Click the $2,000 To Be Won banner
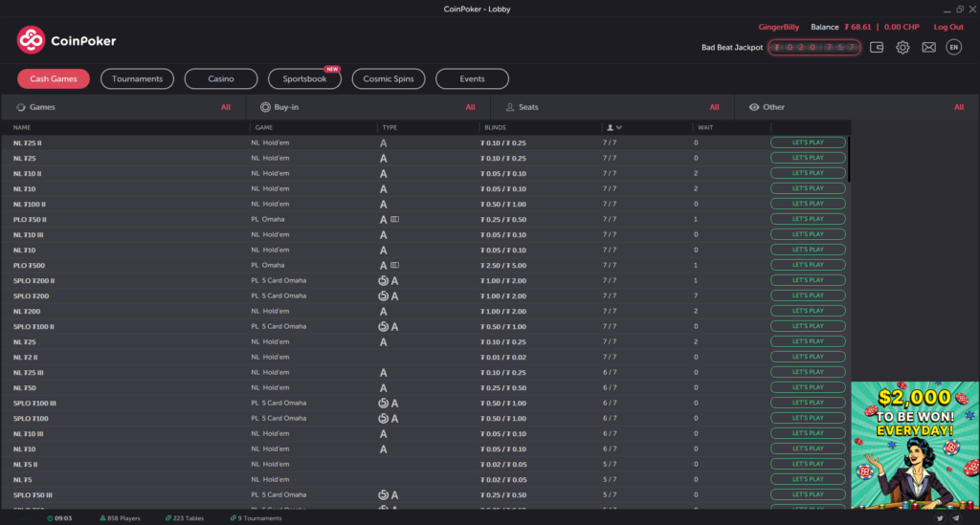The height and width of the screenshot is (525, 980). [915, 445]
